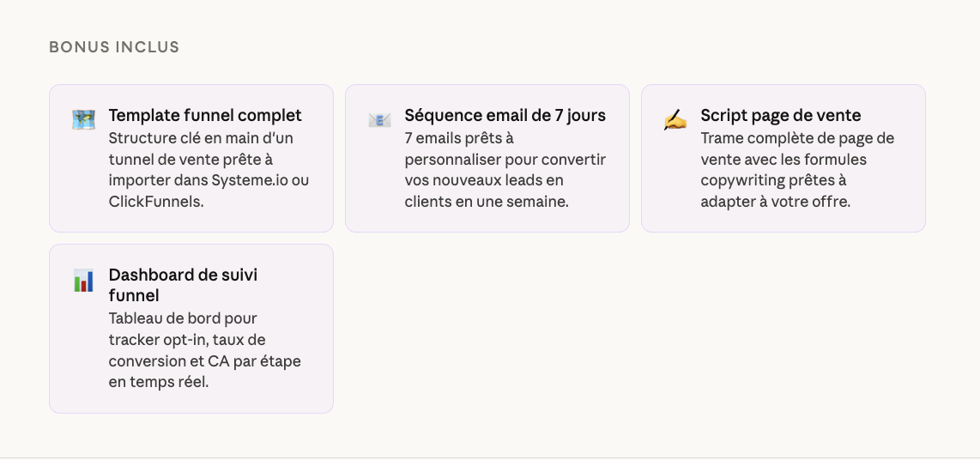The width and height of the screenshot is (980, 460).
Task: Click "en temps réel" in the dashboard card
Action: click(158, 383)
